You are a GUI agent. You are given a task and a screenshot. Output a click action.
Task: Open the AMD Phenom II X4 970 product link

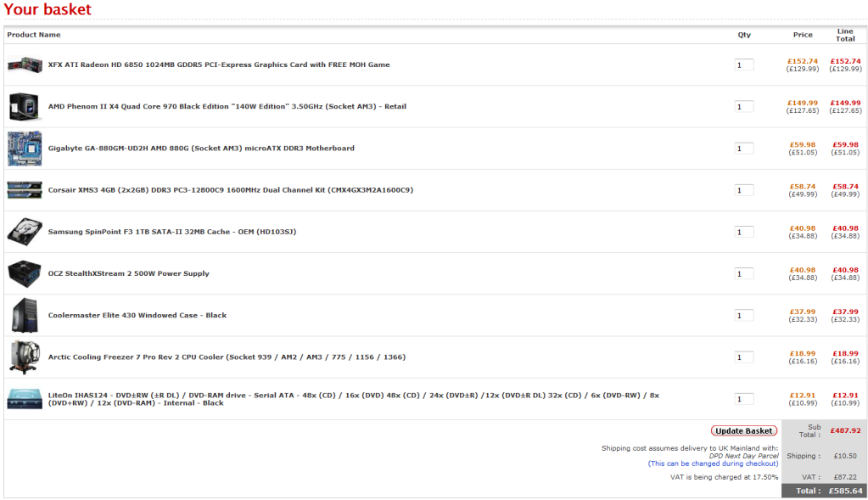point(227,106)
